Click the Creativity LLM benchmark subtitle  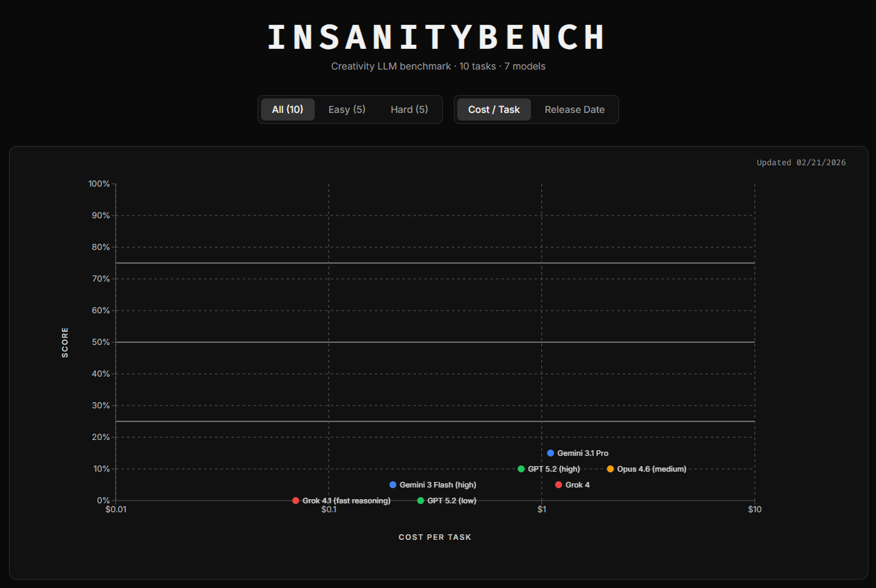pyautogui.click(x=438, y=66)
